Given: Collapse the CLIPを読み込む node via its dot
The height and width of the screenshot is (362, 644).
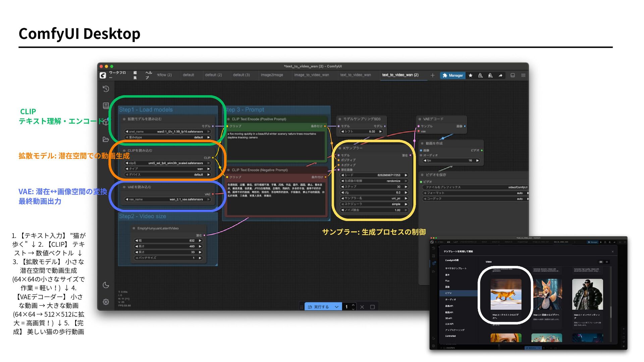Looking at the screenshot, I should (x=124, y=150).
